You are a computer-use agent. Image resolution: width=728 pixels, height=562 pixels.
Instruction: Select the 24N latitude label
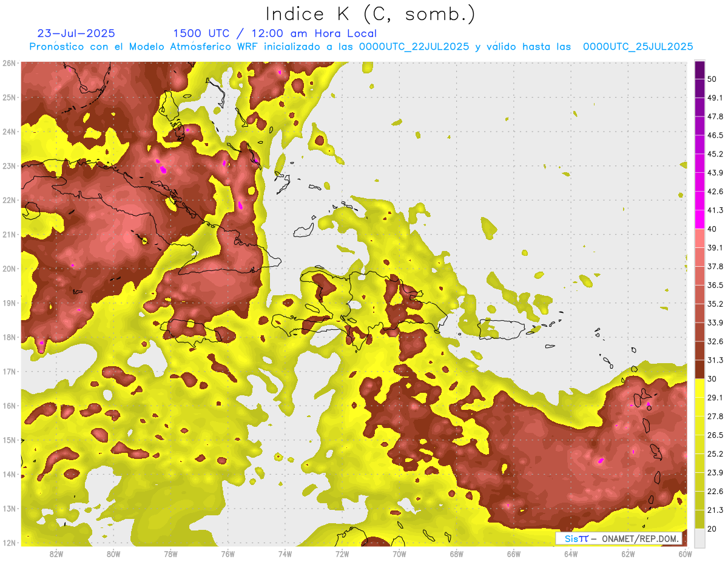(9, 132)
